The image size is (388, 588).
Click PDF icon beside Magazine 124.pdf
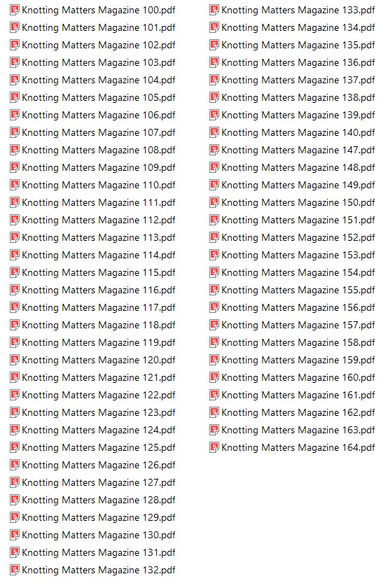coord(14,430)
